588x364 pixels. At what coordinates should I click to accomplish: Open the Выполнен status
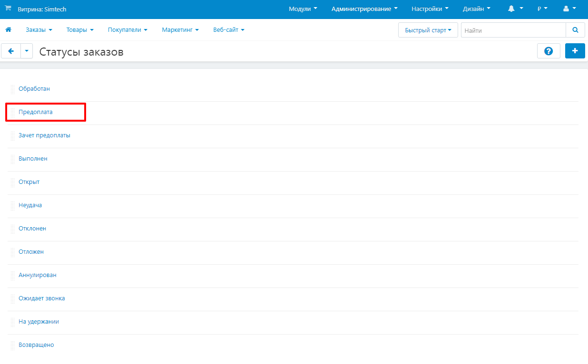click(x=33, y=159)
